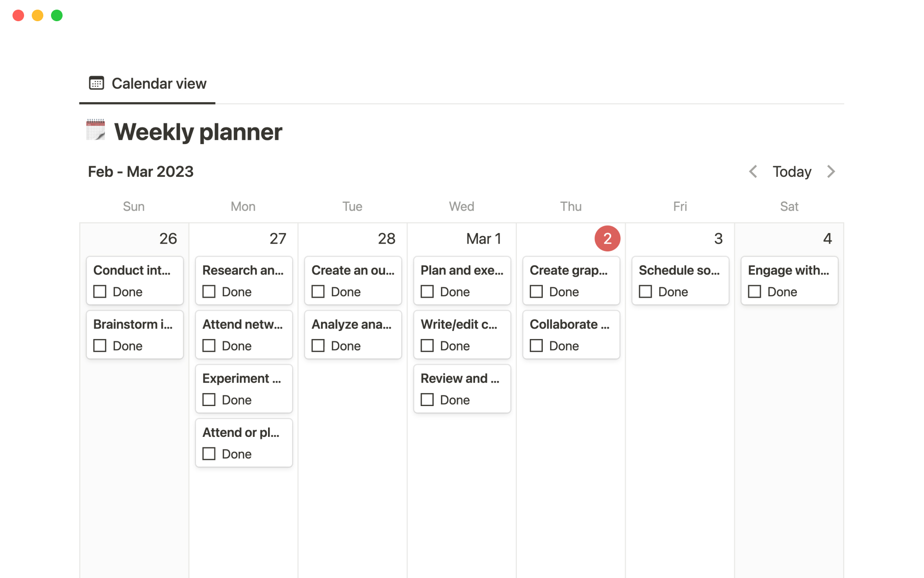The width and height of the screenshot is (924, 578).
Task: Open the Calendar view tab
Action: (x=147, y=84)
